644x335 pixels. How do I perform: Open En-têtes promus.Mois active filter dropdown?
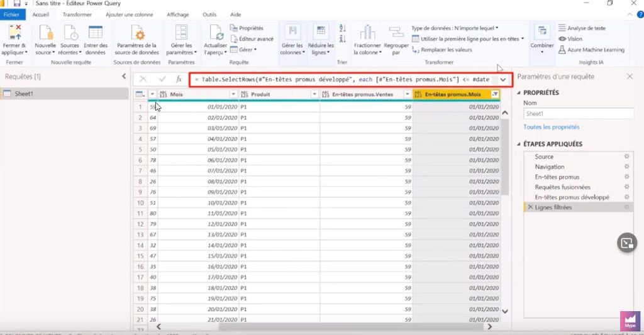click(x=496, y=94)
